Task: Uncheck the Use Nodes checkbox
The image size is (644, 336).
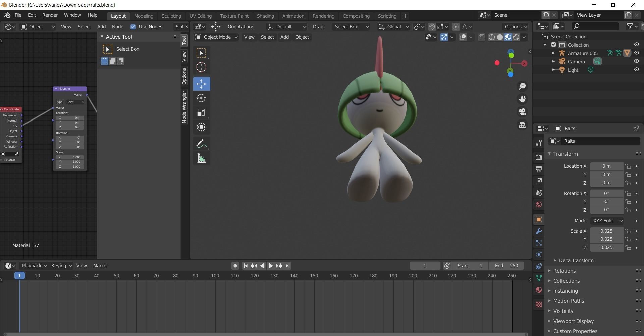Action: point(133,27)
